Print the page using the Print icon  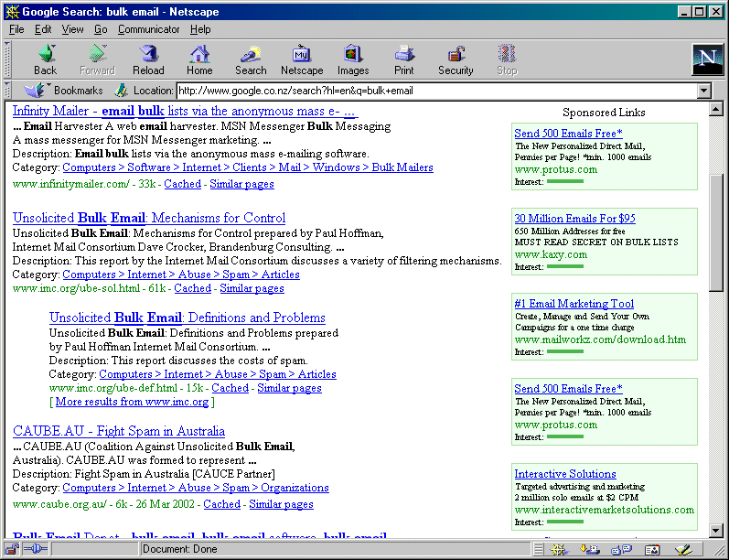(404, 59)
